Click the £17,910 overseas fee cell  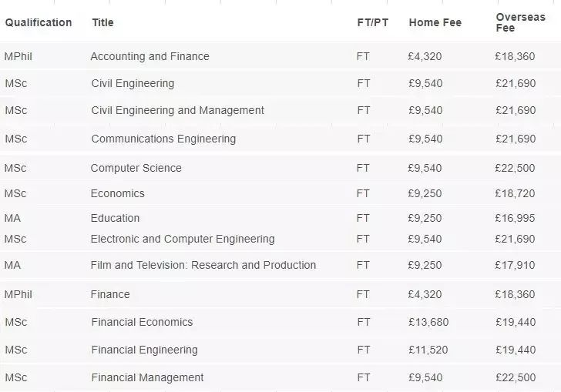(515, 265)
